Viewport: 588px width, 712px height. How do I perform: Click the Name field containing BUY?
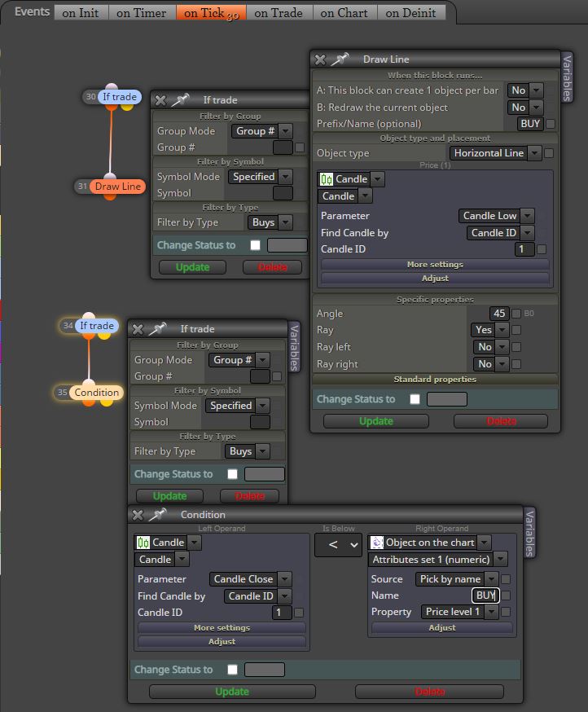coord(486,596)
